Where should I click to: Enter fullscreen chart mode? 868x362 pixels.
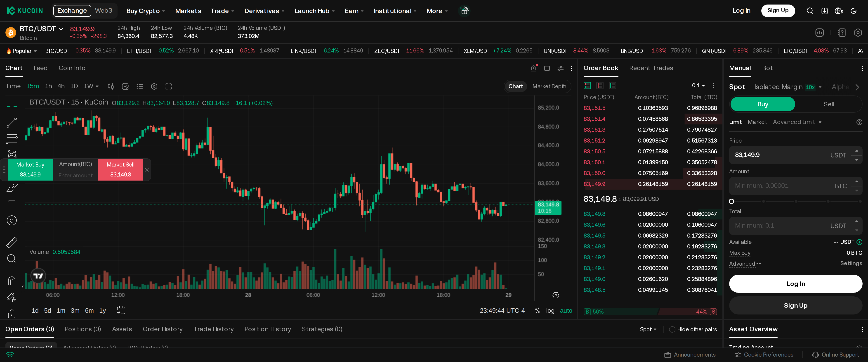[168, 86]
